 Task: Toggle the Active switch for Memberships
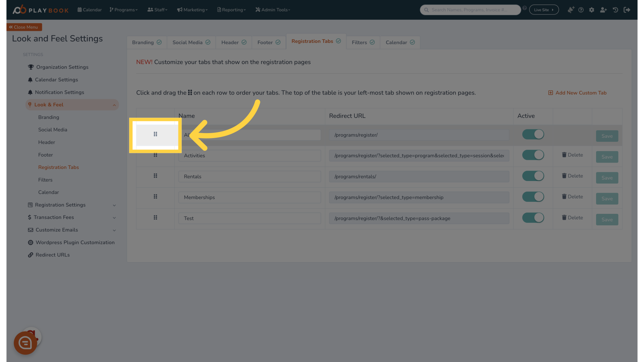(533, 197)
